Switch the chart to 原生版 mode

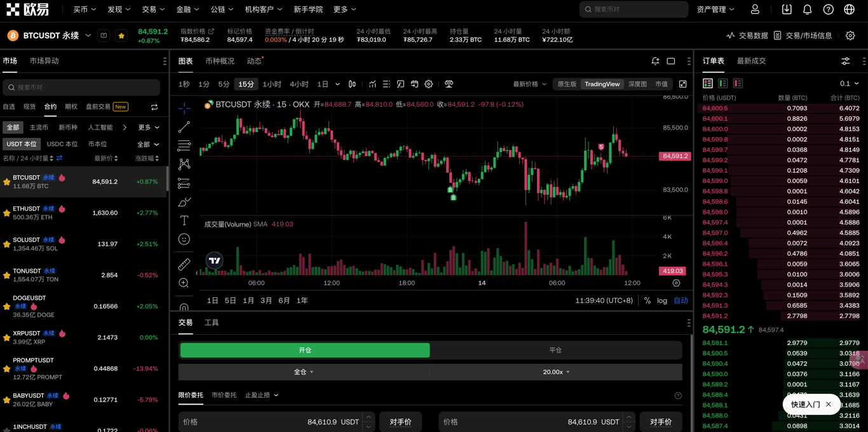[567, 84]
